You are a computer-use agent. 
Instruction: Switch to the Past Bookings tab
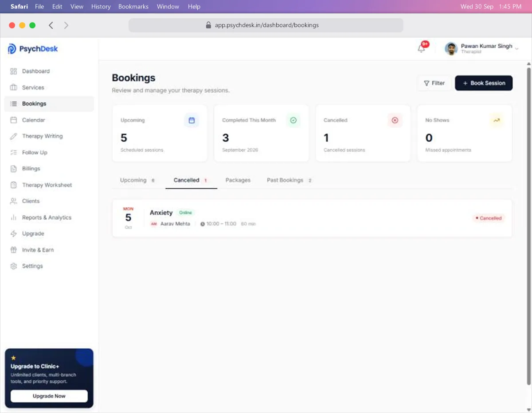click(289, 180)
